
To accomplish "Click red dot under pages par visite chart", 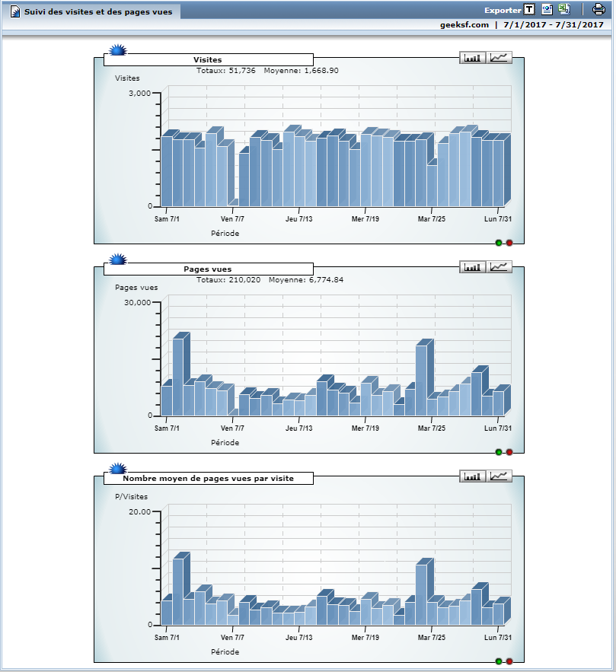I will click(x=509, y=661).
